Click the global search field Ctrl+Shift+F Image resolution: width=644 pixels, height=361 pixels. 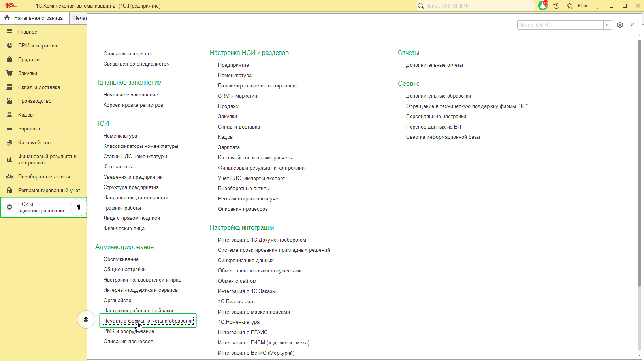click(x=476, y=6)
